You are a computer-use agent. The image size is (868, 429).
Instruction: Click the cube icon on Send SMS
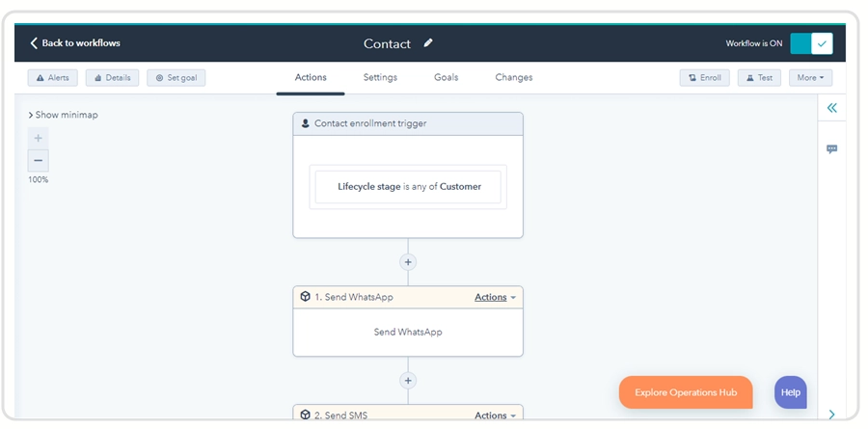tap(305, 415)
